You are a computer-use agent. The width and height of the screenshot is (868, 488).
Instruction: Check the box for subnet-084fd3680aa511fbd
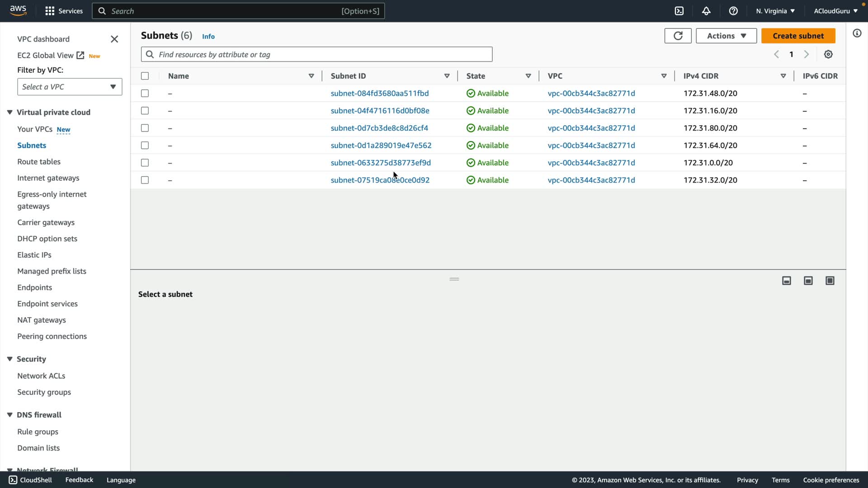tap(145, 93)
